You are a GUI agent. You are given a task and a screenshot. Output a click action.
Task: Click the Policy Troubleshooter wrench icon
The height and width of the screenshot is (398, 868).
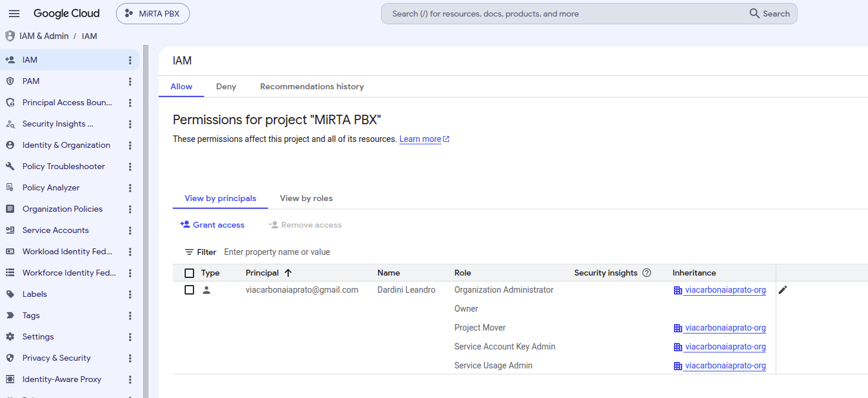(x=9, y=166)
